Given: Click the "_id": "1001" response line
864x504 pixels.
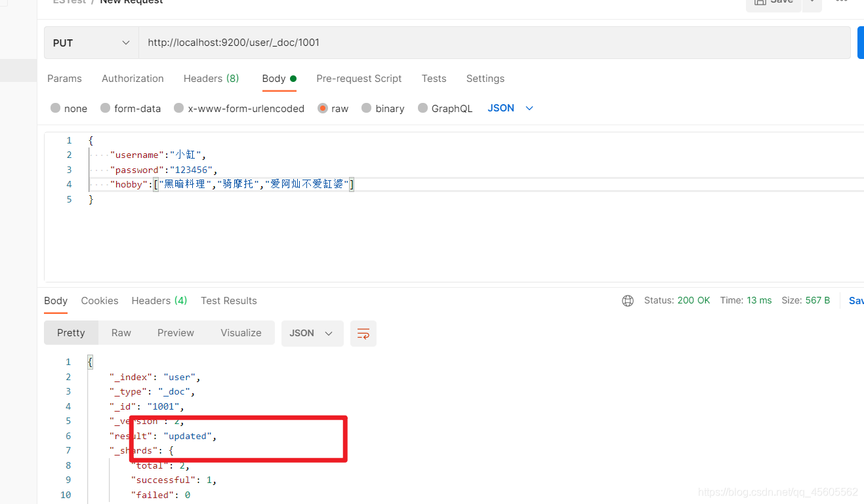Looking at the screenshot, I should (x=147, y=406).
